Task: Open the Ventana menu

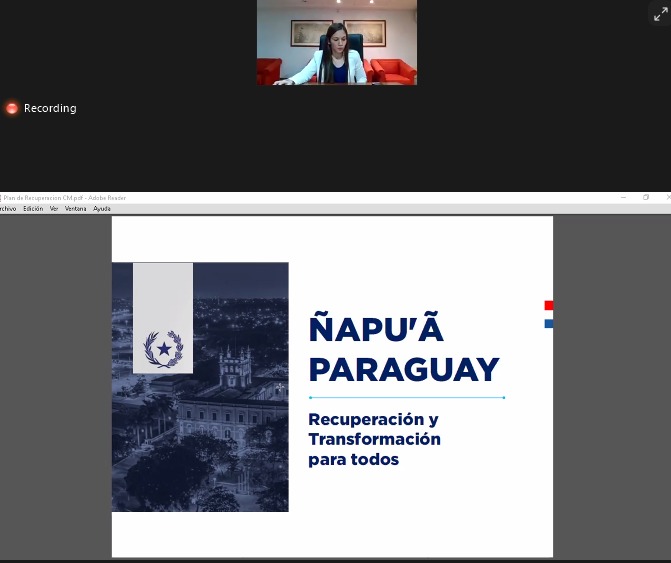Action: click(x=75, y=209)
